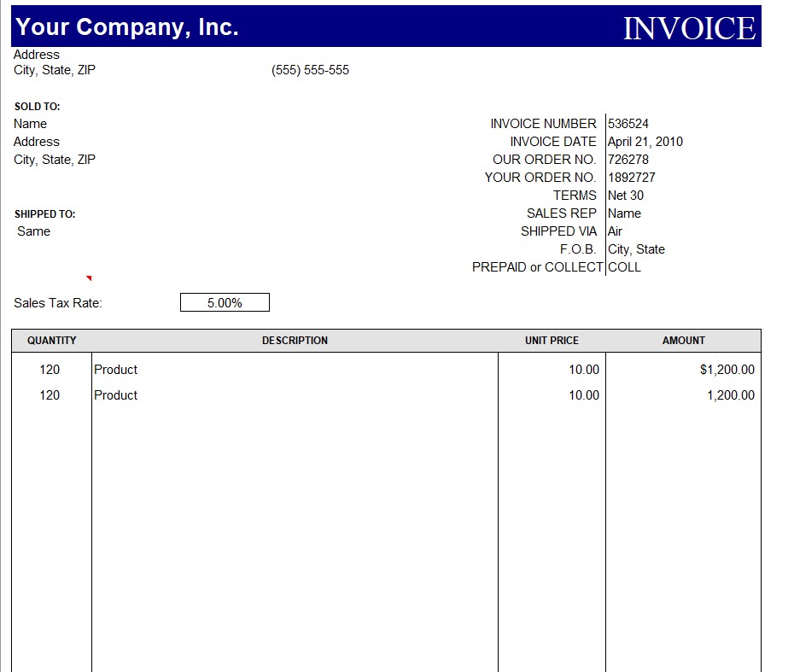This screenshot has width=794, height=672.
Task: Select the first row Product description cell
Action: 115,370
